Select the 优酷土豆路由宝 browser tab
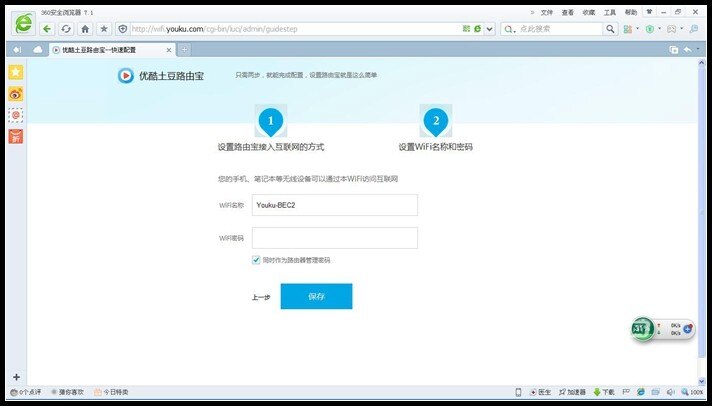The image size is (712, 406). (x=112, y=49)
